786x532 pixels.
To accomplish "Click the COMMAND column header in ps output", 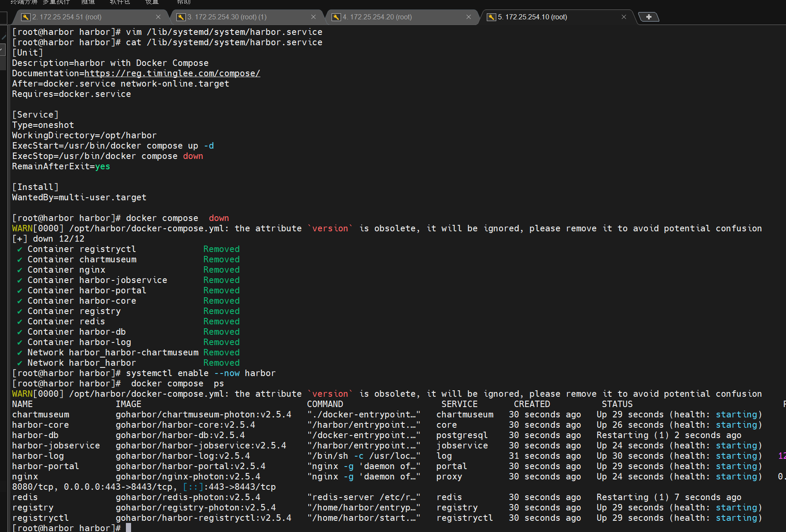I will (x=325, y=404).
